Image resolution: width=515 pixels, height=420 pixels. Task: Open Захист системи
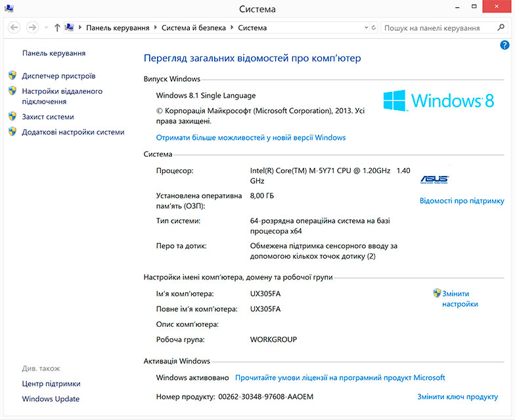click(x=48, y=117)
